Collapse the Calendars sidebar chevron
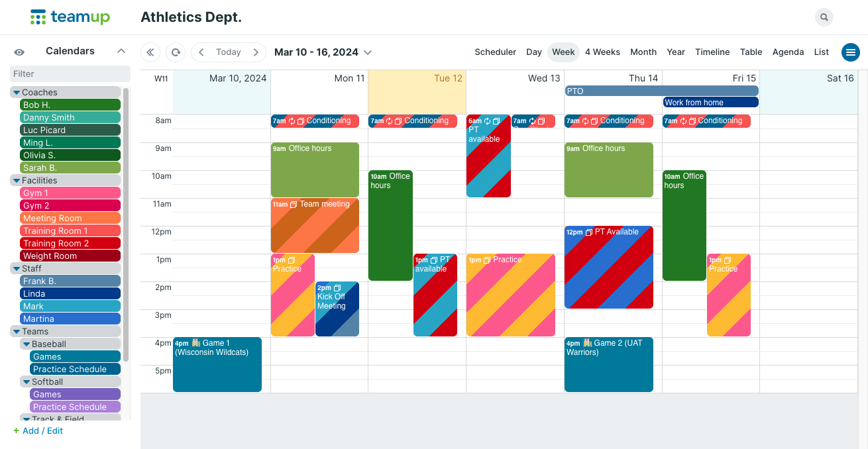Image resolution: width=868 pixels, height=449 pixels. click(121, 51)
